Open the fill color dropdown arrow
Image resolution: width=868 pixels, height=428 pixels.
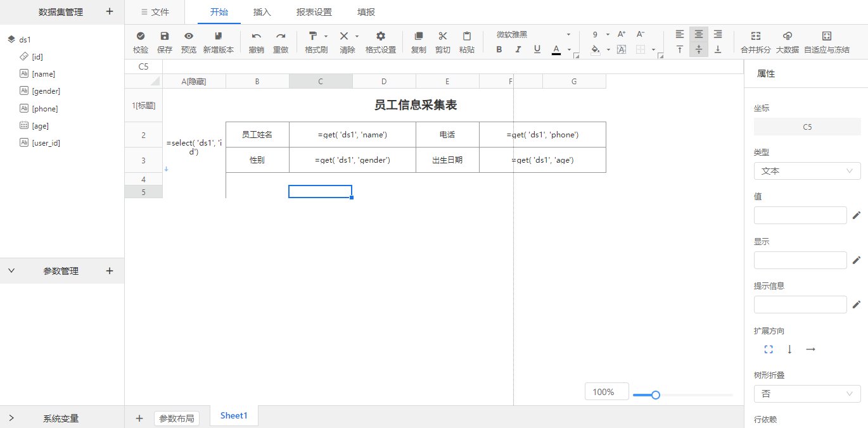click(x=608, y=50)
